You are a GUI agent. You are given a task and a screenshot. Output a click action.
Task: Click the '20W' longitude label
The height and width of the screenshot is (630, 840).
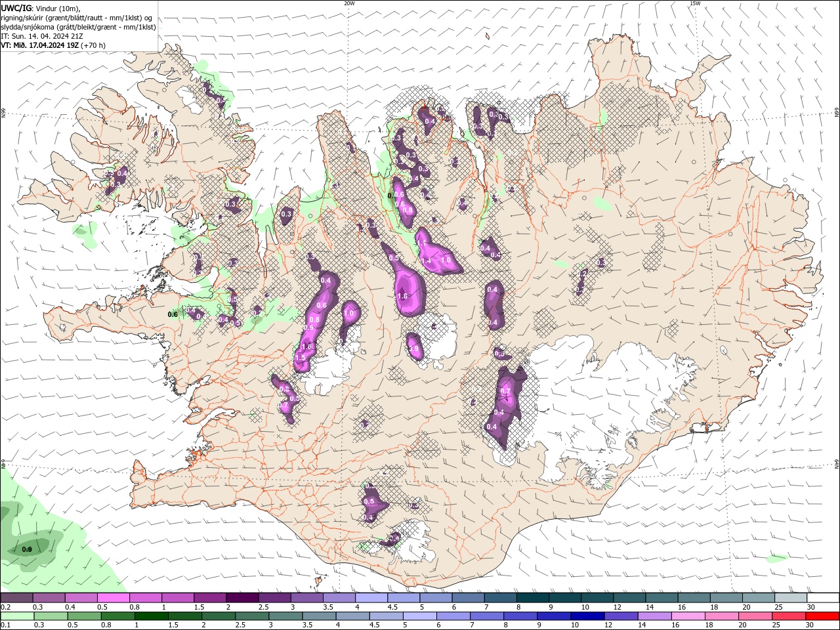(x=349, y=3)
